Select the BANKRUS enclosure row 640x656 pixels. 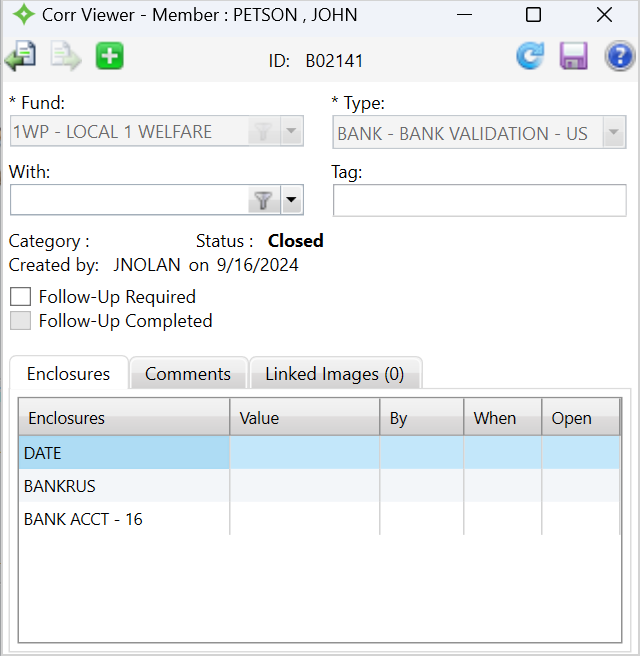[x=60, y=486]
